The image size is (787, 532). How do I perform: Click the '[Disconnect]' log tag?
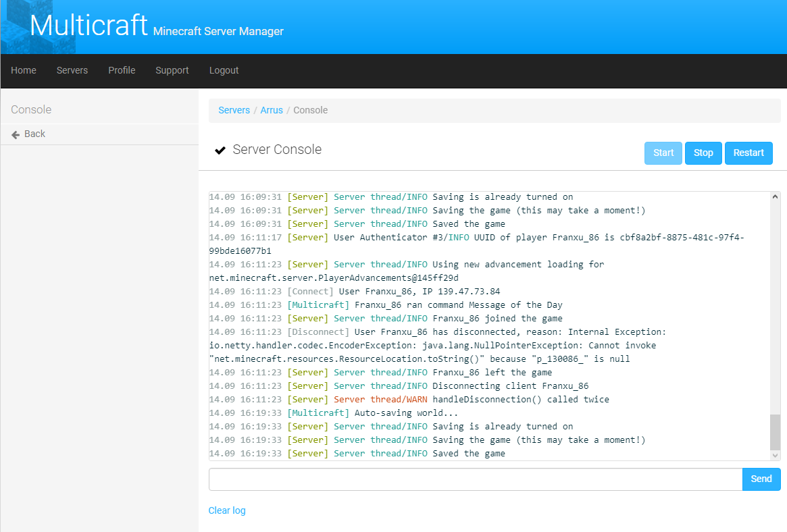pyautogui.click(x=318, y=332)
